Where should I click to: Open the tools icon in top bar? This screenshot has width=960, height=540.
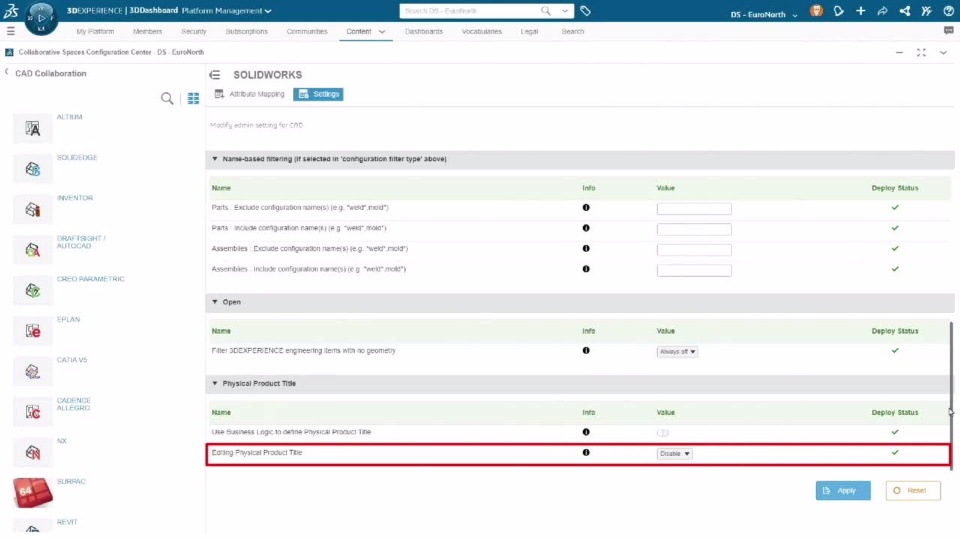(926, 10)
